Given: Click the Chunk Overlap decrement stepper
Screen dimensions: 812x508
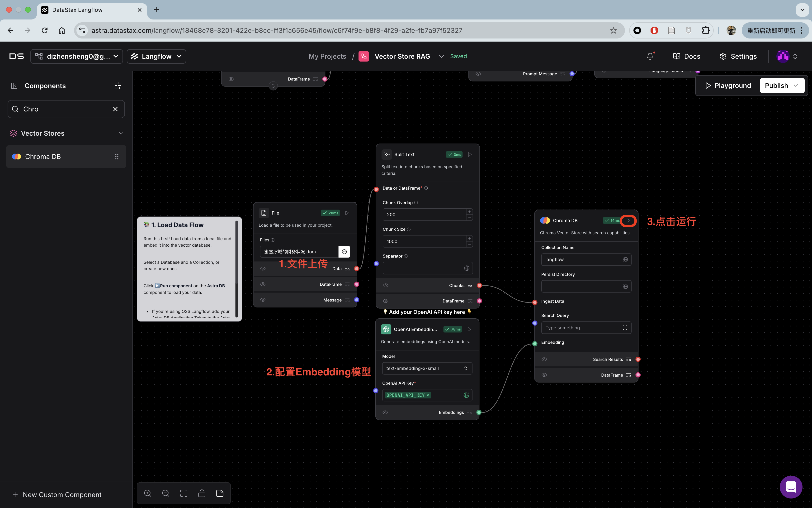Looking at the screenshot, I should (x=470, y=218).
